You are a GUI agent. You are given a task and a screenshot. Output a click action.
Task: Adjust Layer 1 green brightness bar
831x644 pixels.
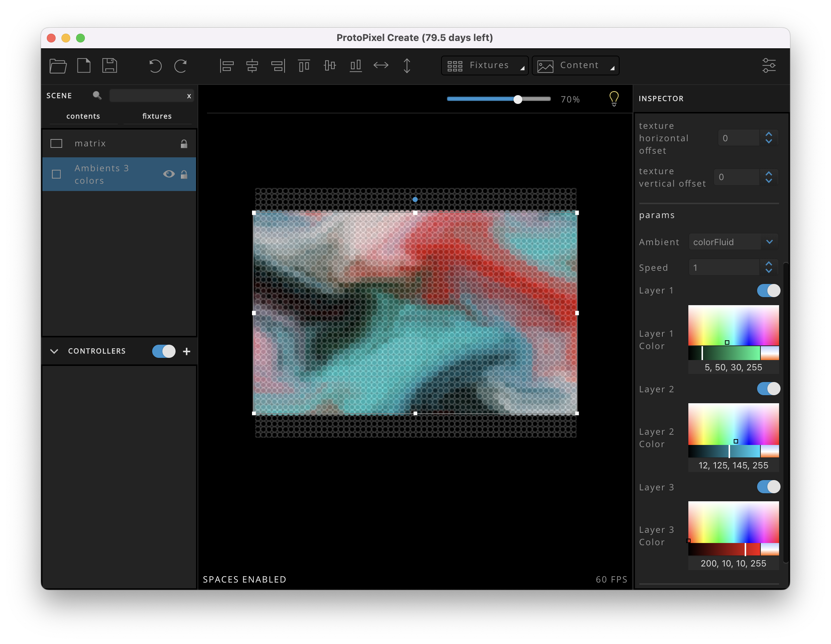(724, 353)
